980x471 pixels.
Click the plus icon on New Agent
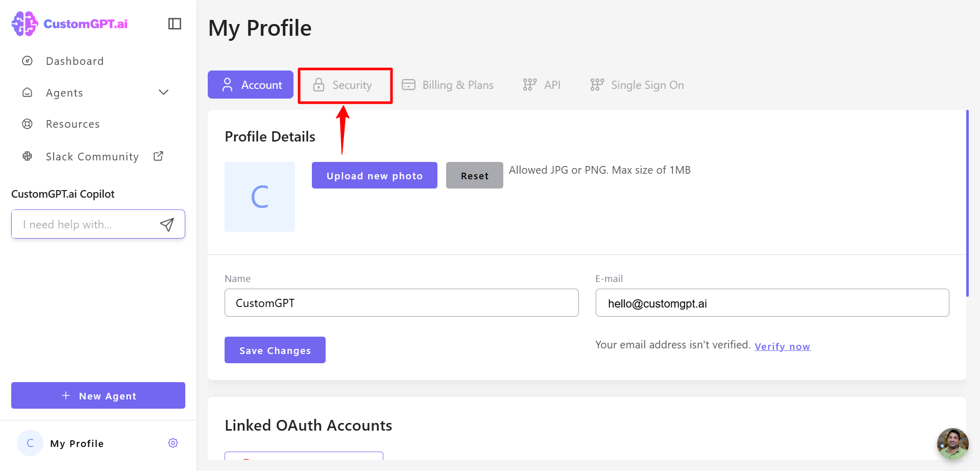(66, 395)
